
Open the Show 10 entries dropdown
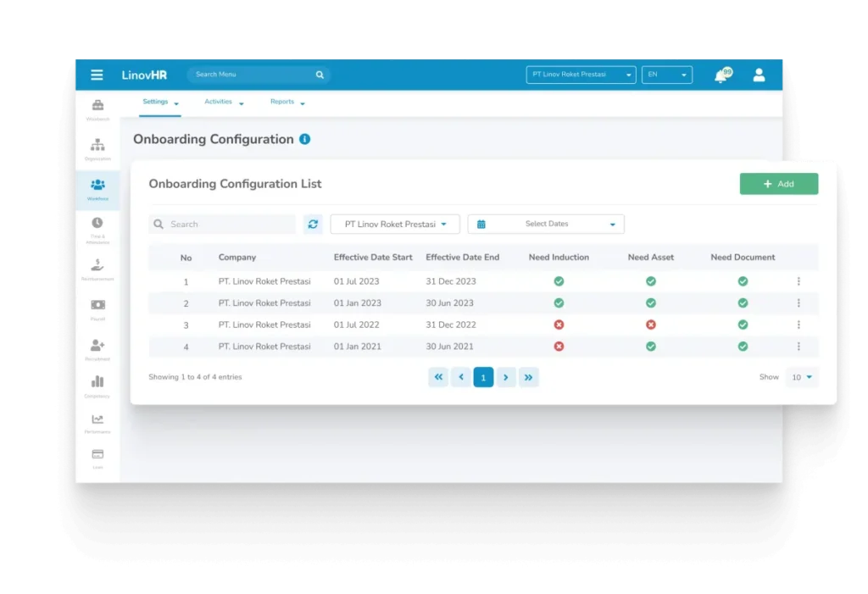tap(802, 377)
